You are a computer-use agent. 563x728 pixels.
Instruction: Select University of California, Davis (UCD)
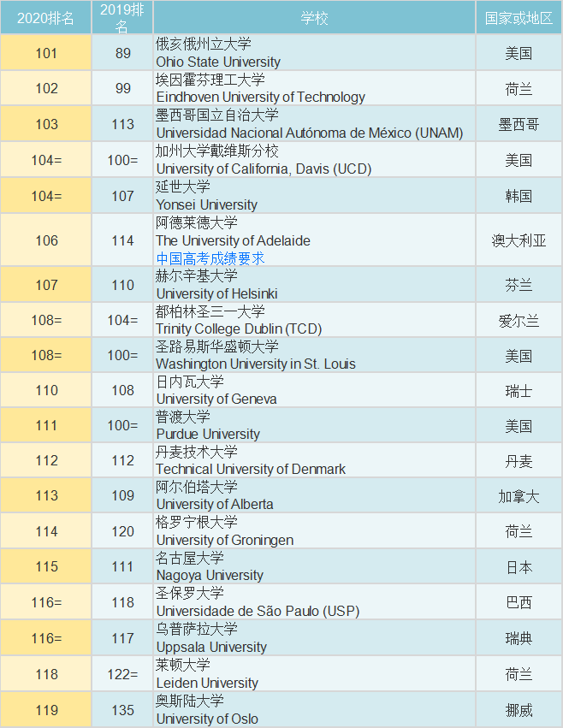click(264, 169)
